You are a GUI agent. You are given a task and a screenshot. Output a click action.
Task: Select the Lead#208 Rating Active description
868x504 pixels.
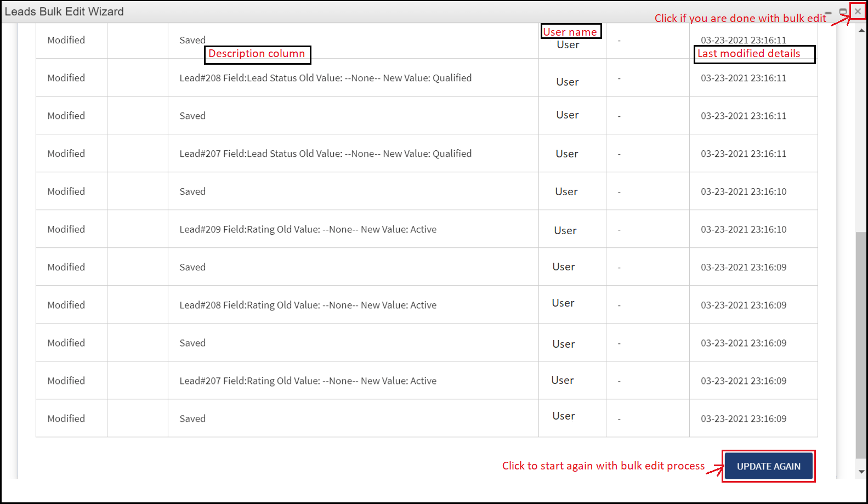[308, 305]
